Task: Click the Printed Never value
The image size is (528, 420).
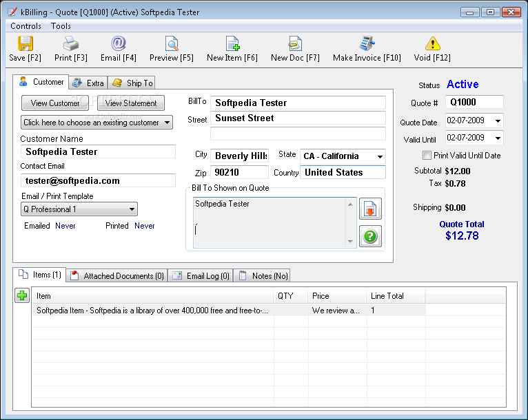Action: coord(145,226)
